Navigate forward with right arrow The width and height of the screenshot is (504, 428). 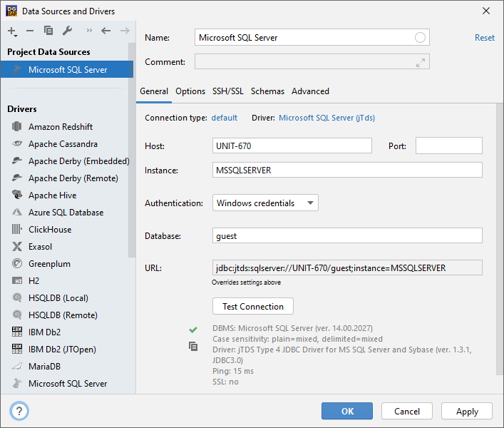(x=125, y=31)
